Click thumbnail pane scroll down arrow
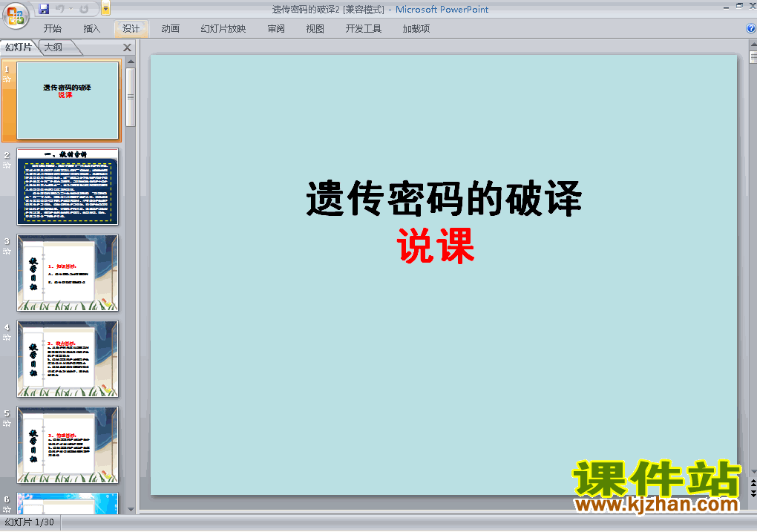The image size is (757, 532). (131, 509)
